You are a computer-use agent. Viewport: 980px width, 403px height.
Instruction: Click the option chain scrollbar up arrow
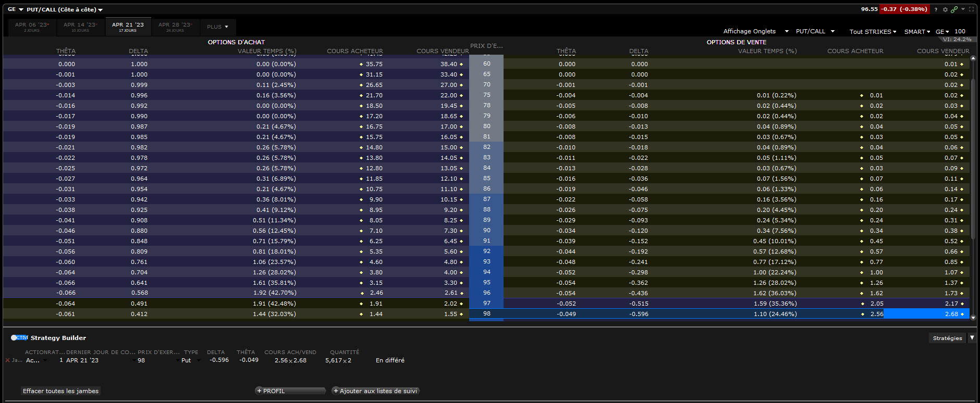(973, 59)
